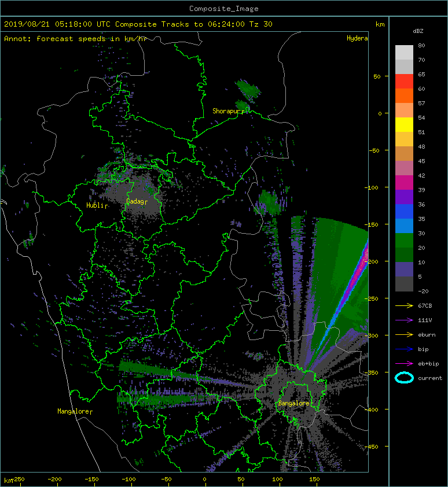Click the km unit label at top right
The width and height of the screenshot is (448, 487).
pyautogui.click(x=380, y=24)
